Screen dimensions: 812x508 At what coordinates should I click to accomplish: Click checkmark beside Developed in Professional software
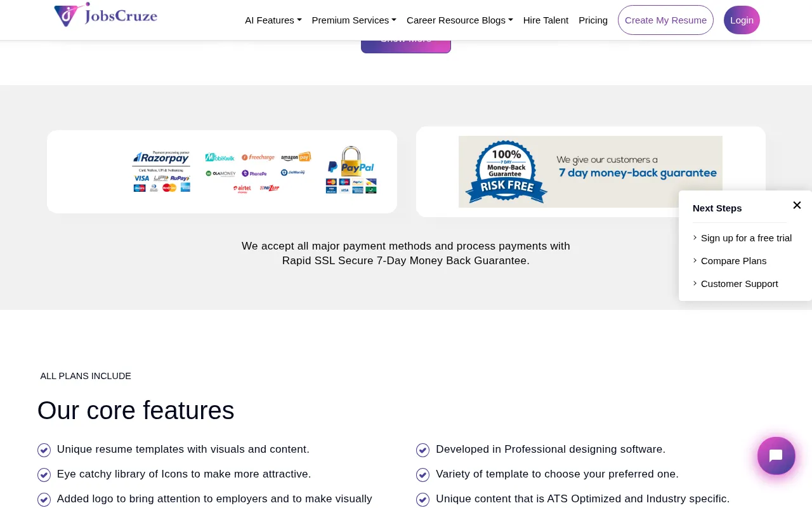pyautogui.click(x=422, y=450)
